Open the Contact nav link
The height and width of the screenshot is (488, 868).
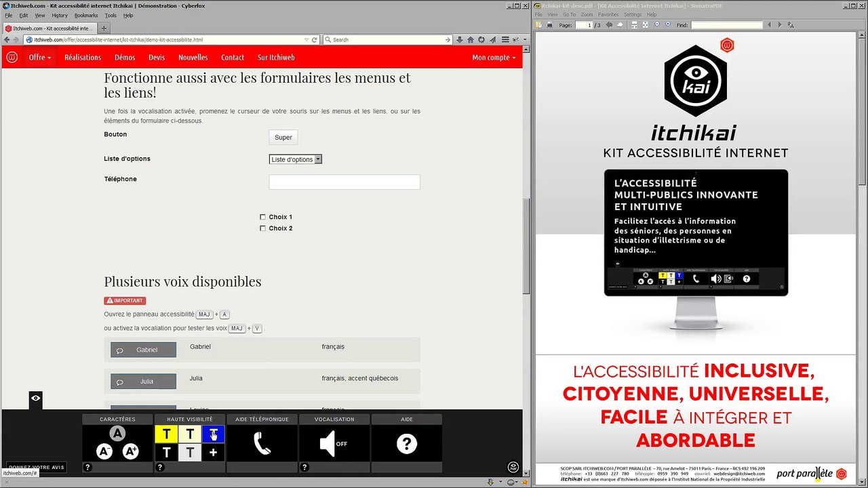[233, 58]
